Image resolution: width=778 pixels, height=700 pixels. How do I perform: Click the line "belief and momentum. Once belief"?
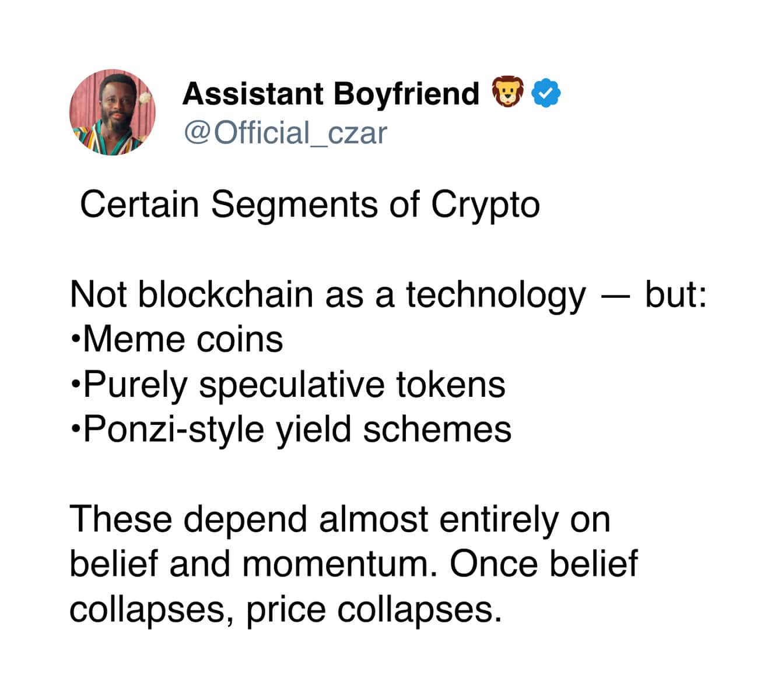(353, 564)
